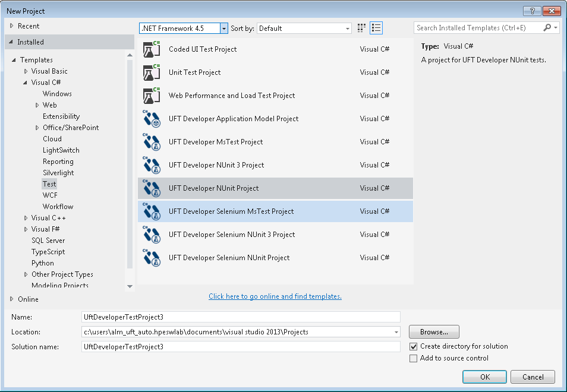
Task: Click the UFT Developer Application Model Project icon
Action: (x=152, y=119)
